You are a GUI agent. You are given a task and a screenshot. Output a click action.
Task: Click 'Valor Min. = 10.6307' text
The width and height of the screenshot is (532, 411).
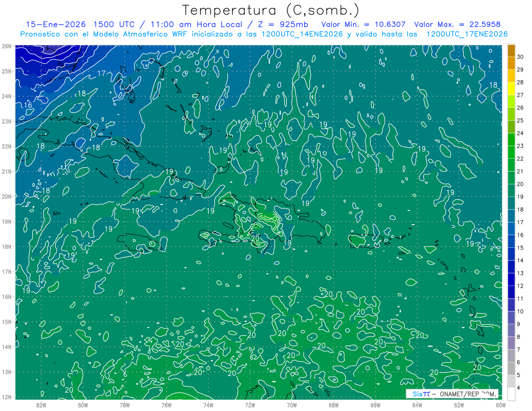363,24
